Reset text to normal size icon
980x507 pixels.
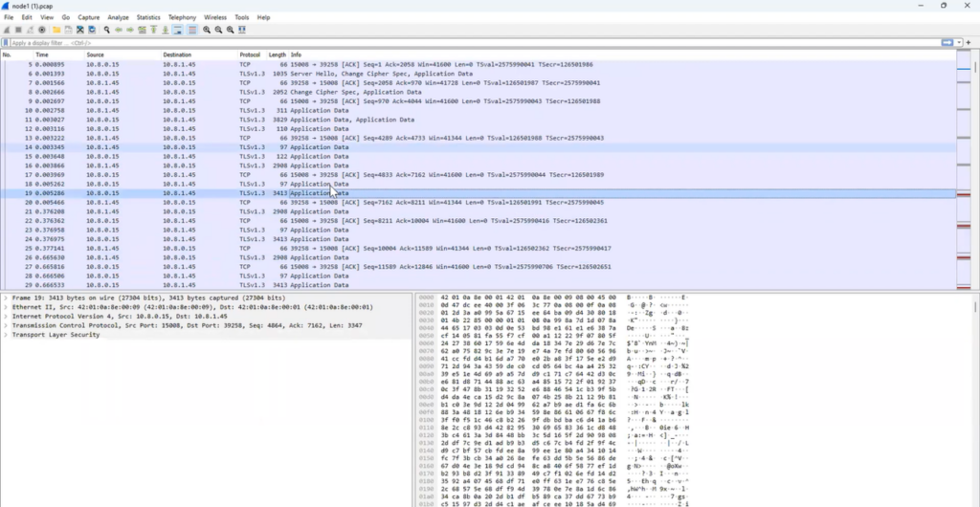coord(230,30)
